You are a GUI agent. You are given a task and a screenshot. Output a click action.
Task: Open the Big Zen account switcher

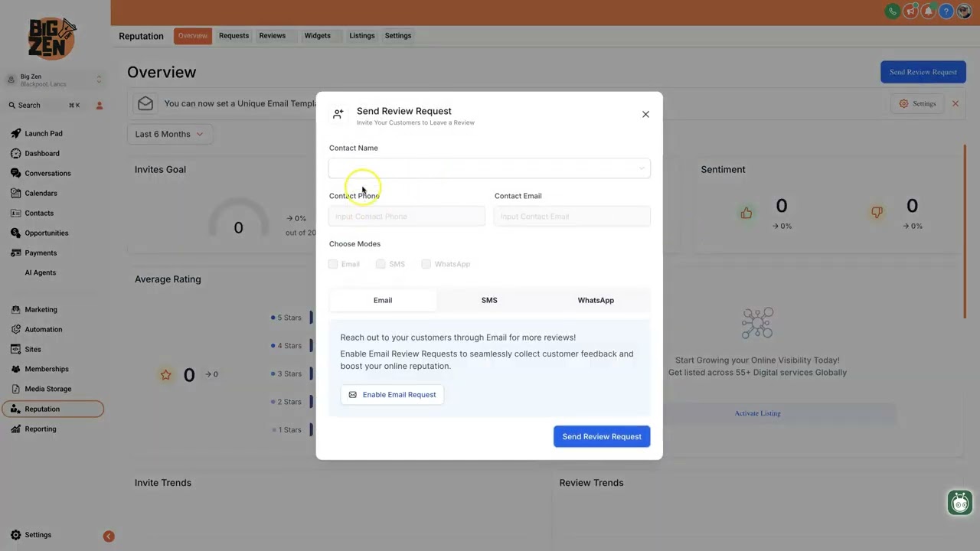pyautogui.click(x=55, y=80)
